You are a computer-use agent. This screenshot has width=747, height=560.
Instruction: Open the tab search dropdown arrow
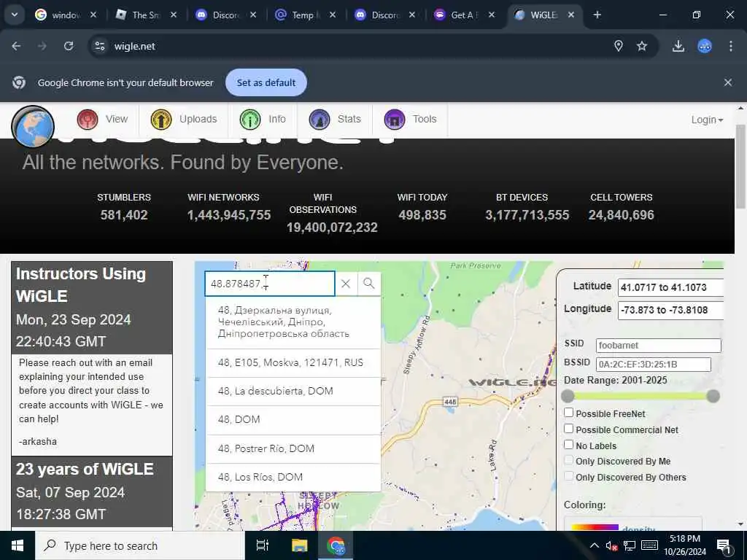[15, 15]
